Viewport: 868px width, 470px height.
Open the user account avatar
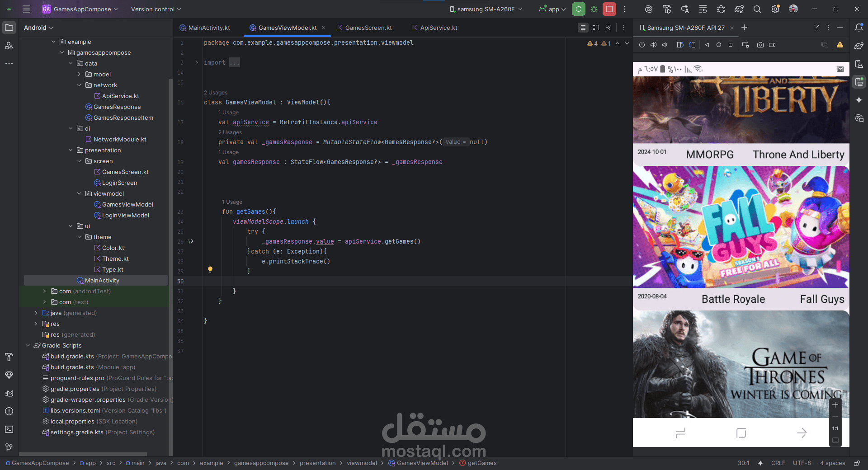tap(793, 9)
